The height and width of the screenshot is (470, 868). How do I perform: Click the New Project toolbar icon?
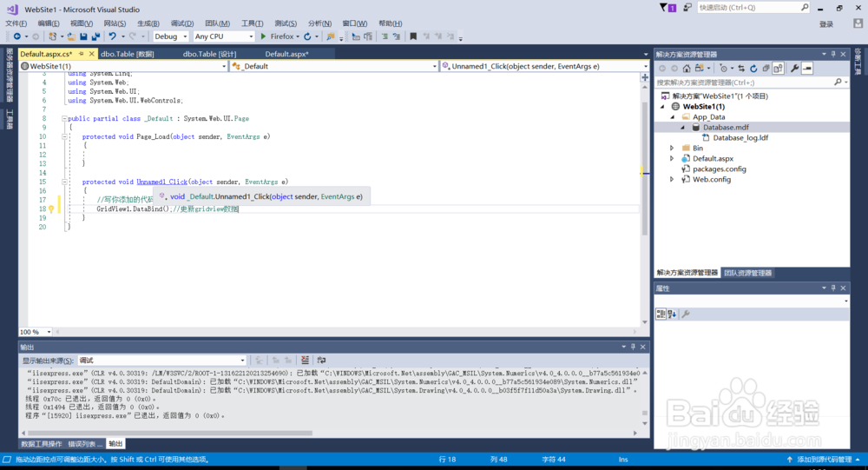point(53,36)
